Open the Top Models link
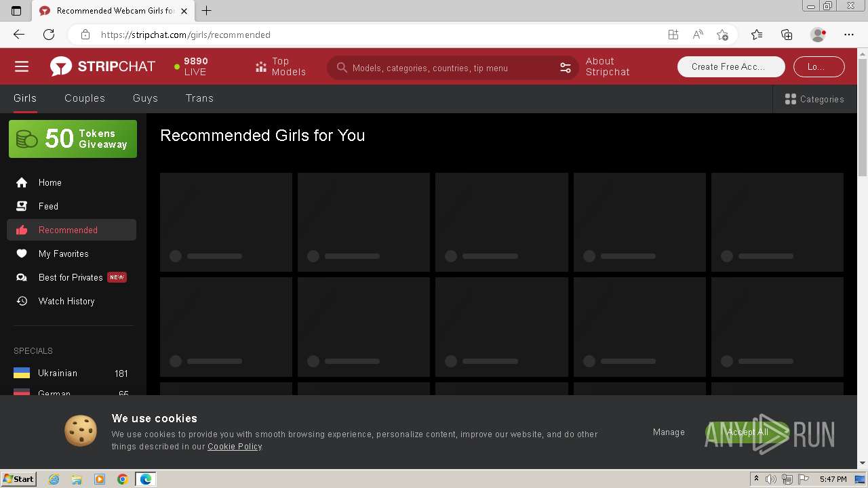 point(281,66)
